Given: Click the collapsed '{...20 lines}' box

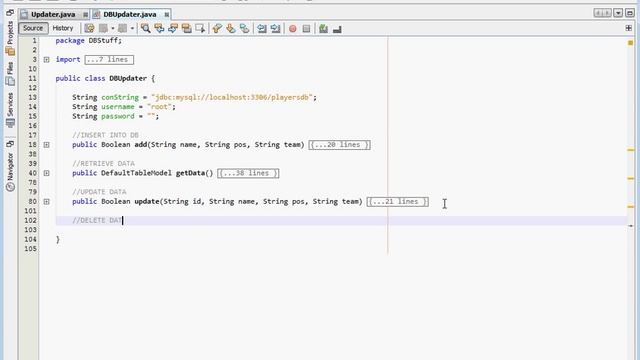Looking at the screenshot, I should coord(340,145).
